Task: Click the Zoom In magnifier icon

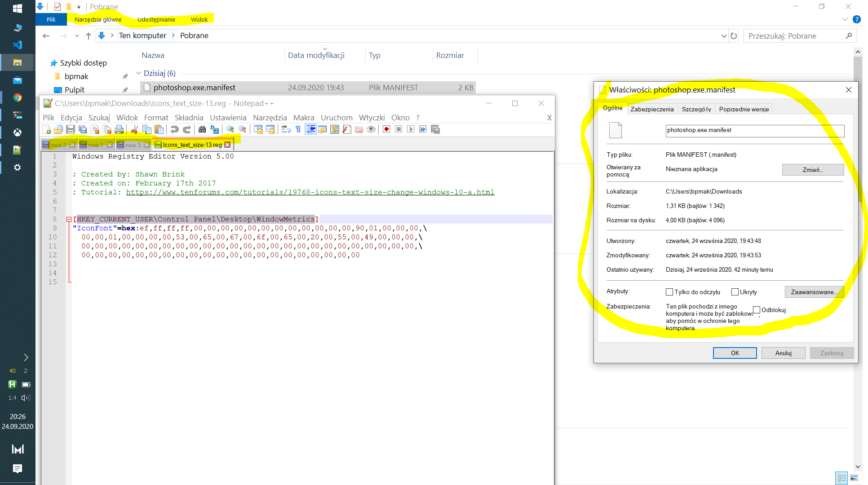Action: (x=230, y=130)
